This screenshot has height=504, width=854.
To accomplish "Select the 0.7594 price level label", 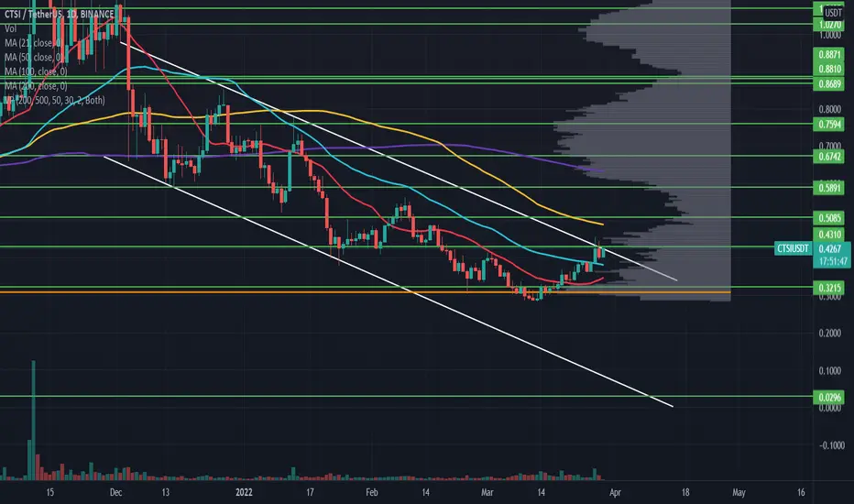I will click(829, 125).
